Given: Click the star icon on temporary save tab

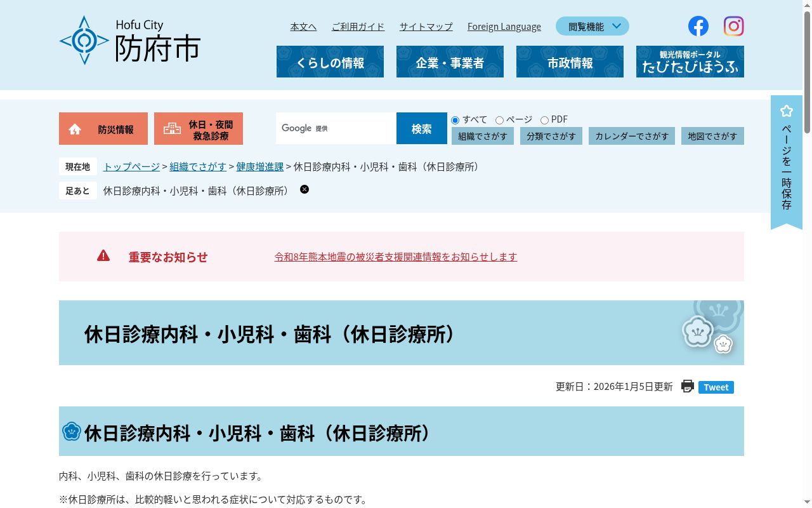Looking at the screenshot, I should [787, 111].
